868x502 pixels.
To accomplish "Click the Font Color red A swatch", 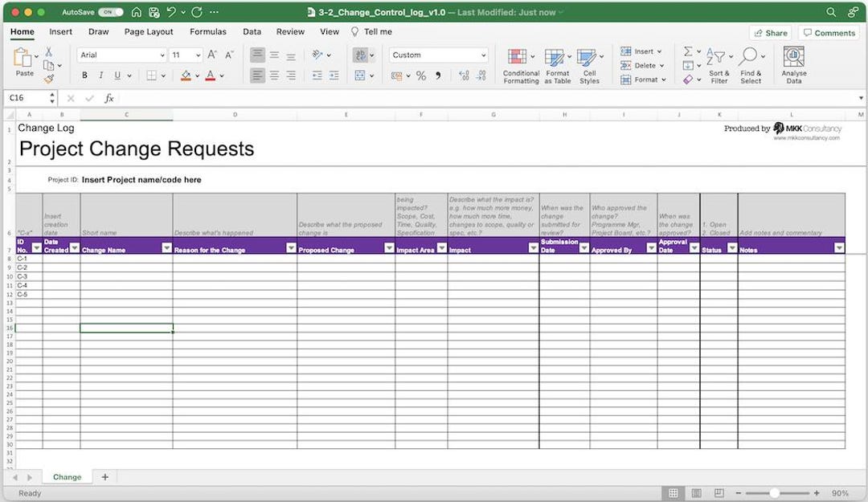I will [x=211, y=76].
